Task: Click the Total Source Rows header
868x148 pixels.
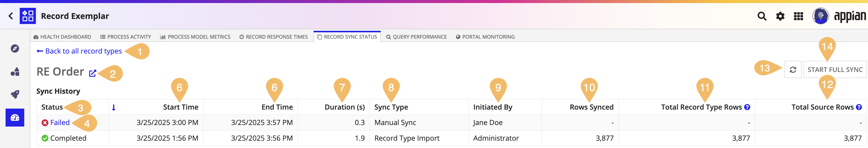Action: [x=822, y=107]
